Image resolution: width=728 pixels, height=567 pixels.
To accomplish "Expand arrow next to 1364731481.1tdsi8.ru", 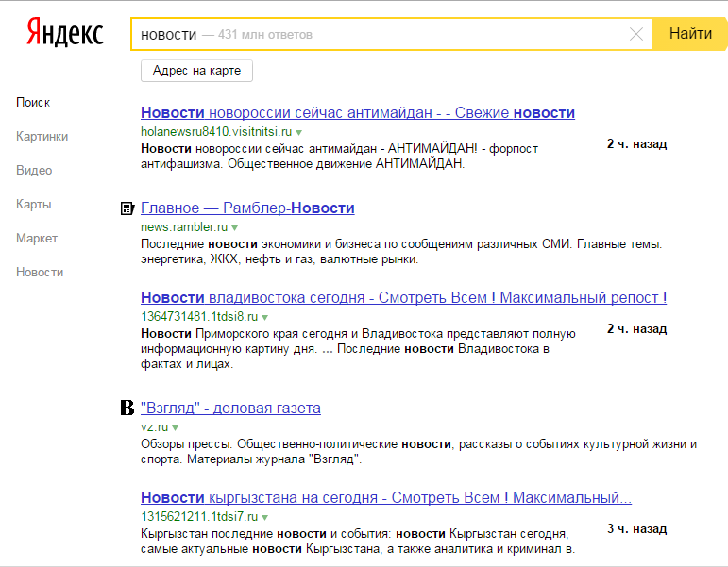I will point(265,317).
